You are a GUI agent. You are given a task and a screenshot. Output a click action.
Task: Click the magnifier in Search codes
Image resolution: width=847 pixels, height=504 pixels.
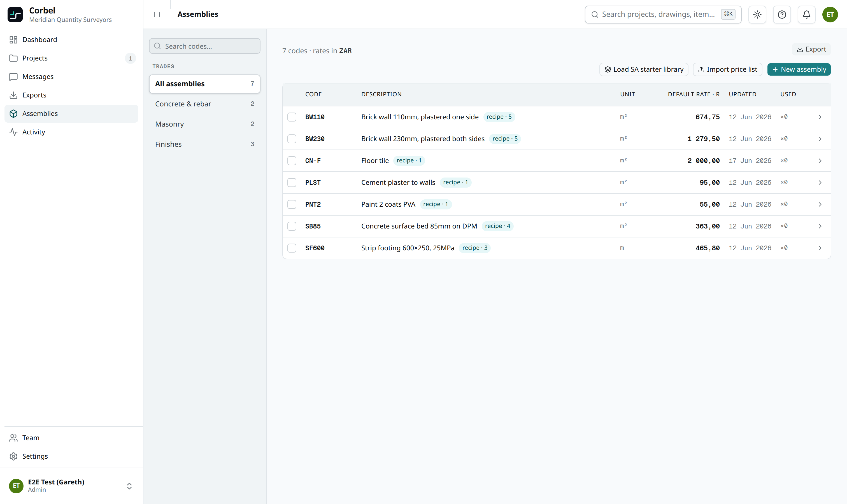157,46
